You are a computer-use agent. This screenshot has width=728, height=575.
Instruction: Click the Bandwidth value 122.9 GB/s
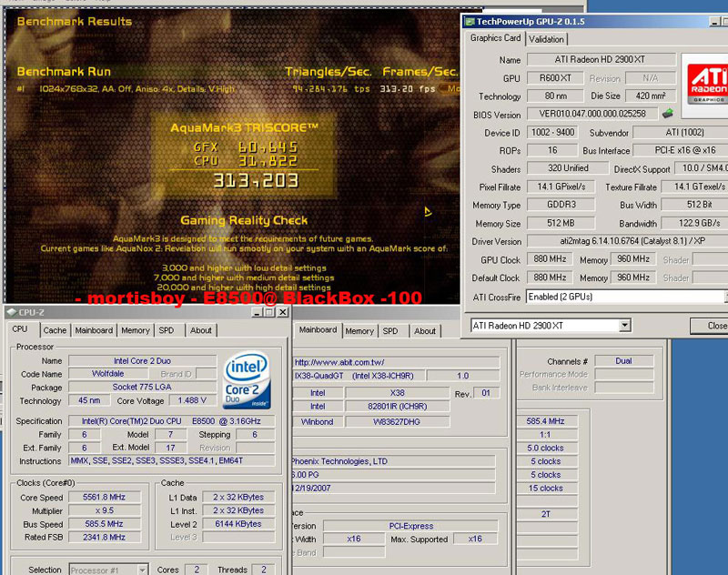pyautogui.click(x=694, y=223)
